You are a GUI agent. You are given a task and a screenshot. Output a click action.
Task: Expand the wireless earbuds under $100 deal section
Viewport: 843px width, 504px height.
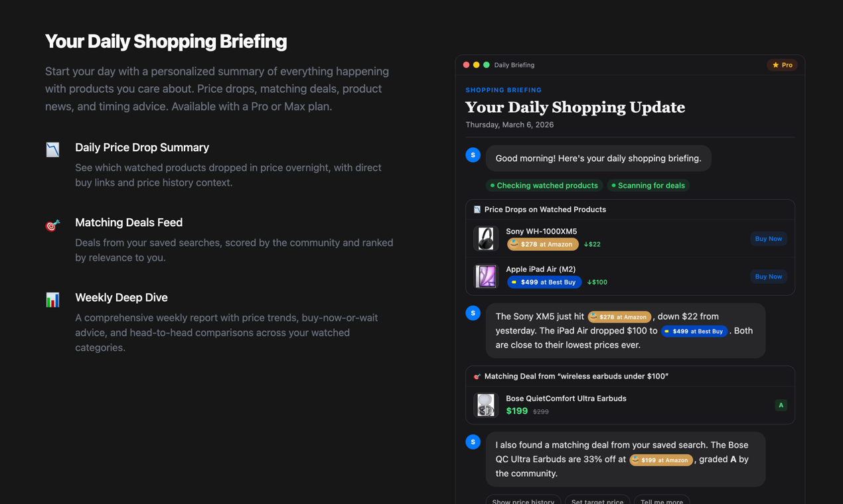click(576, 375)
